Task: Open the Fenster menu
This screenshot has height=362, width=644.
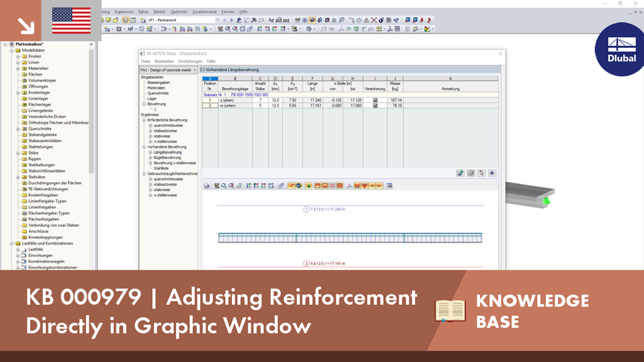Action: pos(228,12)
